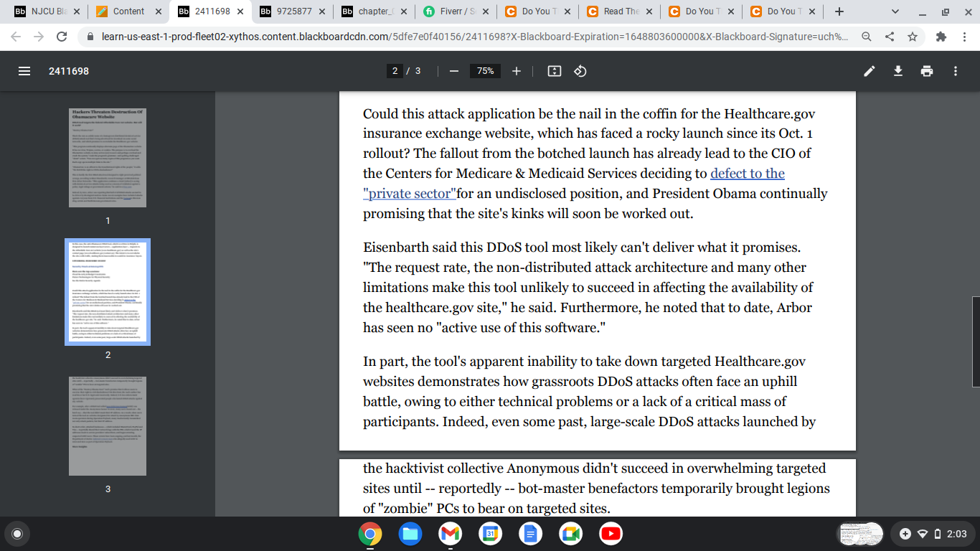
Task: Click the Fit to page icon
Action: coord(554,71)
